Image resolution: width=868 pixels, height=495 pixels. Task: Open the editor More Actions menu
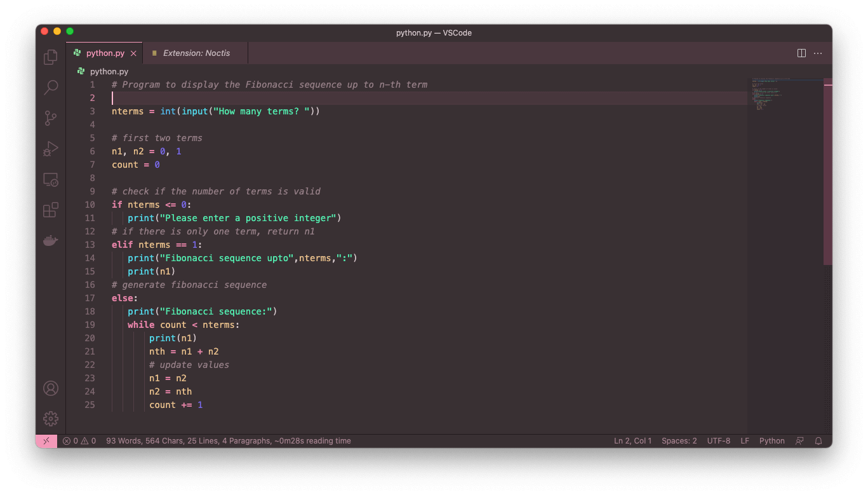coord(818,53)
